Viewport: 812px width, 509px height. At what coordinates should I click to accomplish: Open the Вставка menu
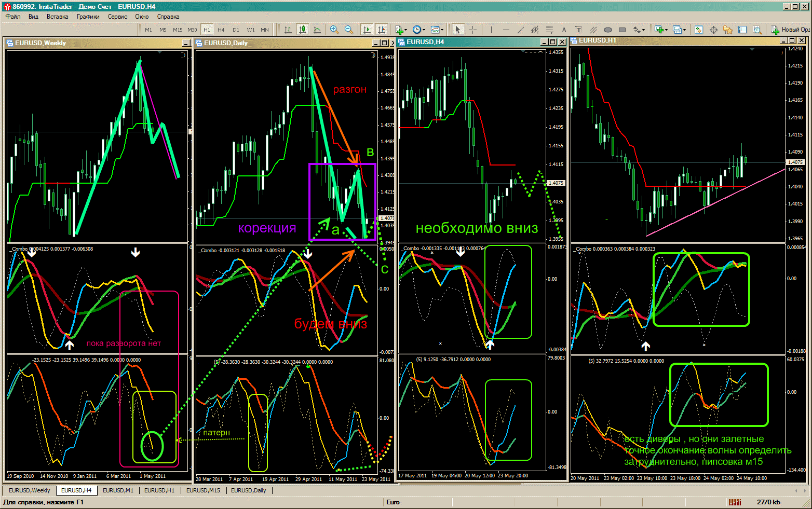57,17
